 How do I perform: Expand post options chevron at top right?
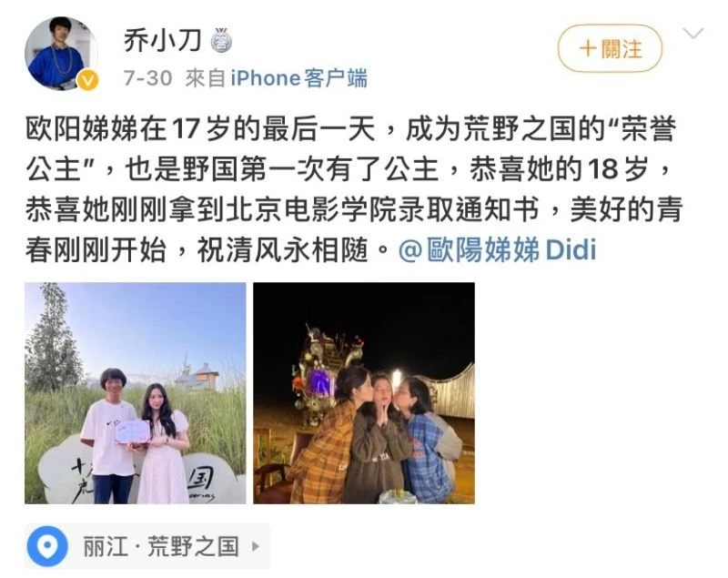click(693, 34)
